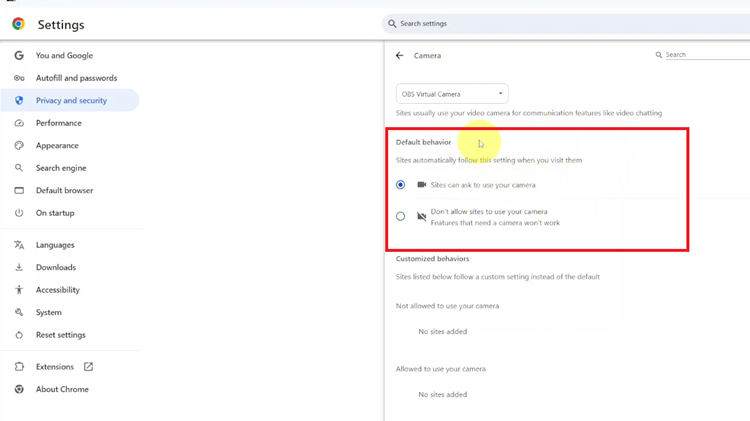The image size is (750, 421).
Task: Click the magnifier in Search settings bar
Action: tap(392, 23)
